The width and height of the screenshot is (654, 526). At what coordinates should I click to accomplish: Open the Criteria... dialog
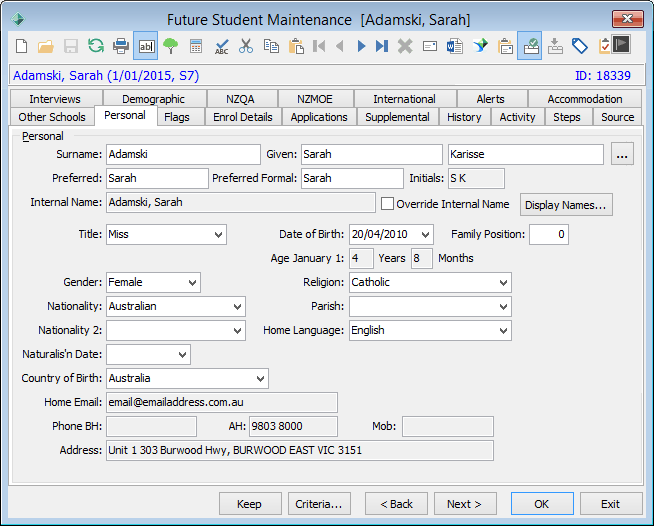point(319,504)
